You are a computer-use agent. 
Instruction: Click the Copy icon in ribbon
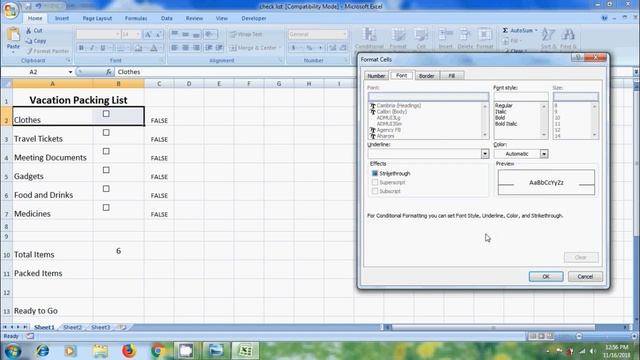(29, 41)
